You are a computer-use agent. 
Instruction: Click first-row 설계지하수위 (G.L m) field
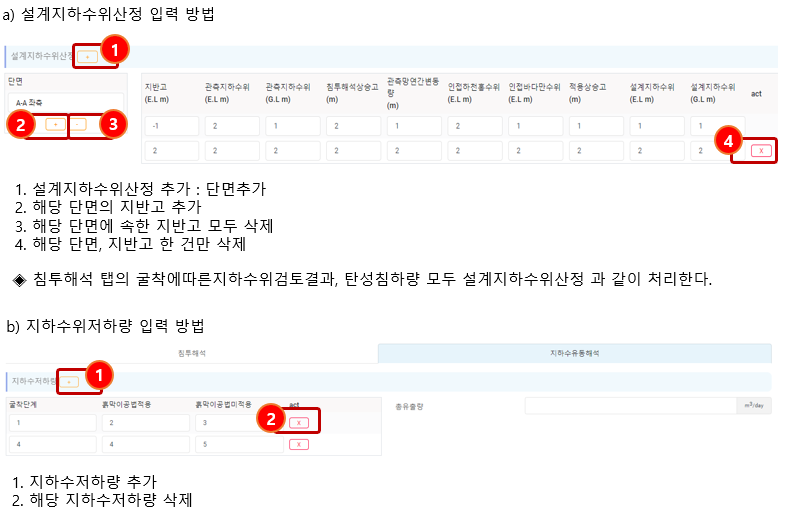coord(718,126)
